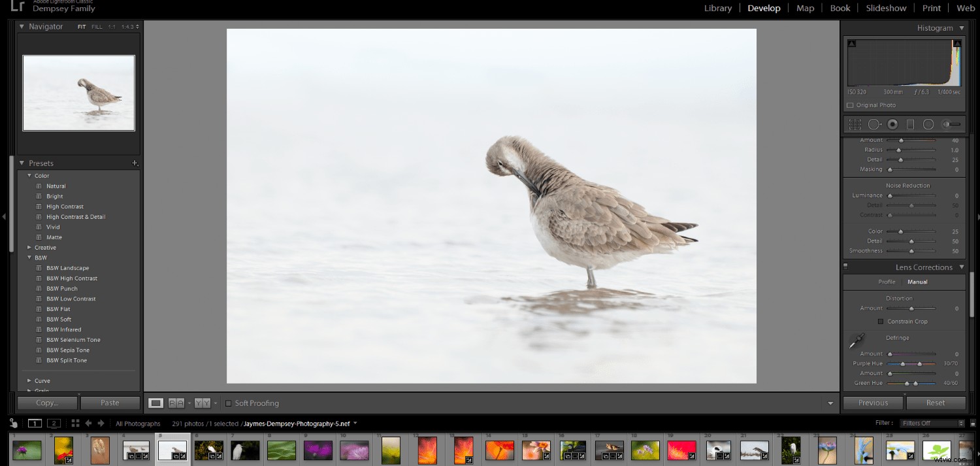Open the All Photographs source dropdown

138,424
